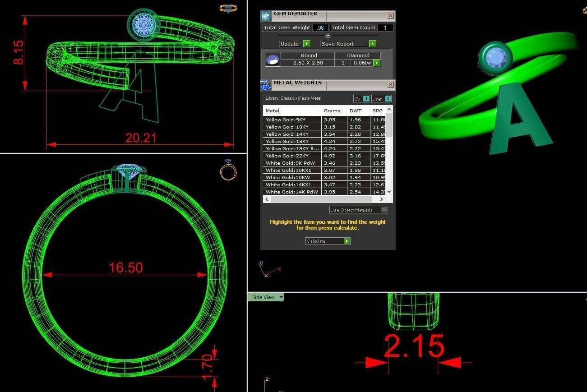The width and height of the screenshot is (587, 392).
Task: Select the Yellow Gold:18KY row
Action: tap(292, 141)
